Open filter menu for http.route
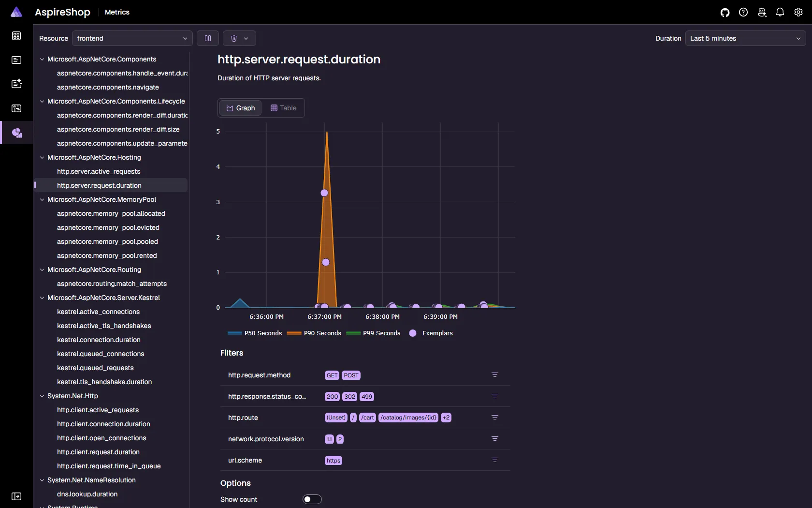The width and height of the screenshot is (812, 508). 495,418
